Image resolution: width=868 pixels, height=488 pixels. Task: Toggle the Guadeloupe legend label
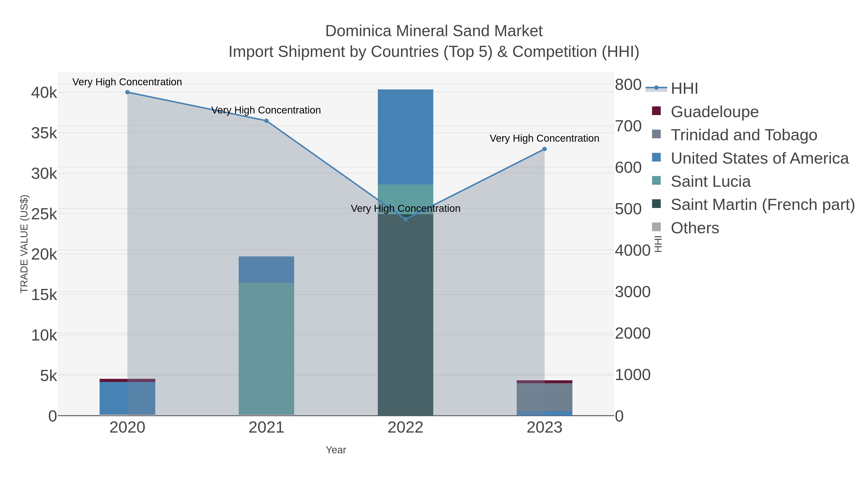coord(715,112)
